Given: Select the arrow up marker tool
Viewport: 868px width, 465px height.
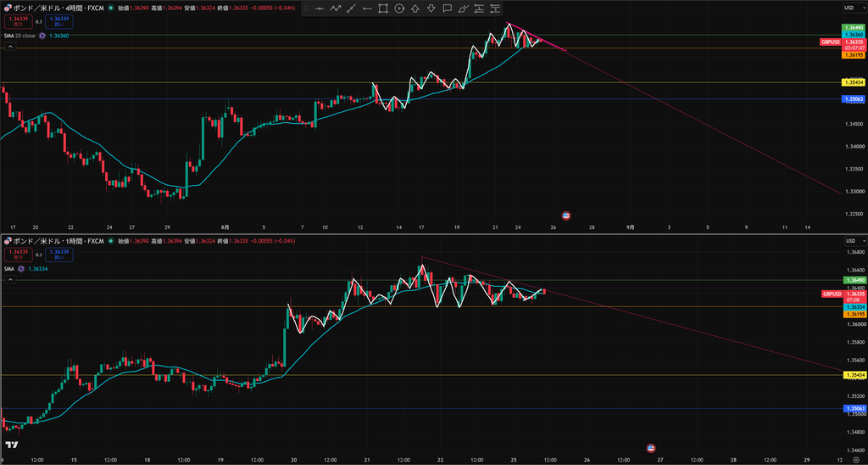Looking at the screenshot, I should [x=415, y=8].
